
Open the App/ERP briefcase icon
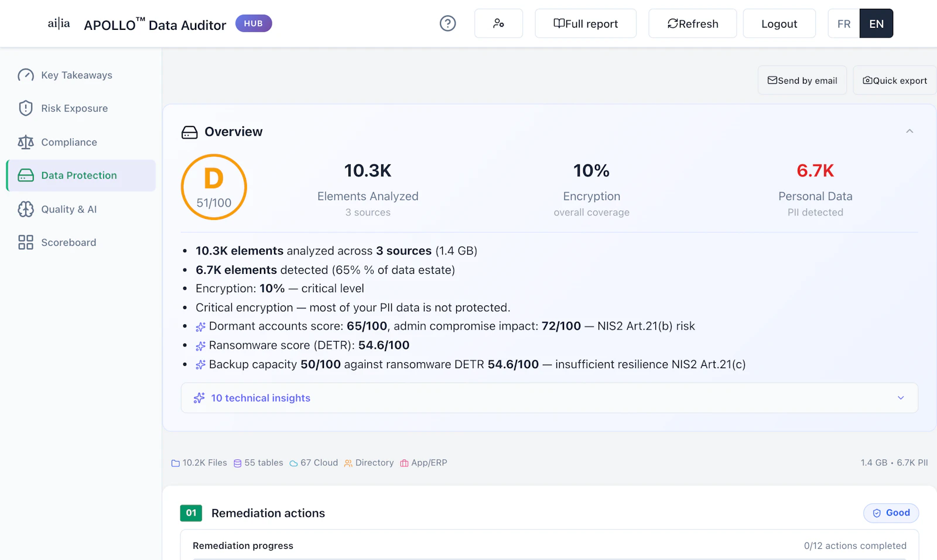[404, 462]
